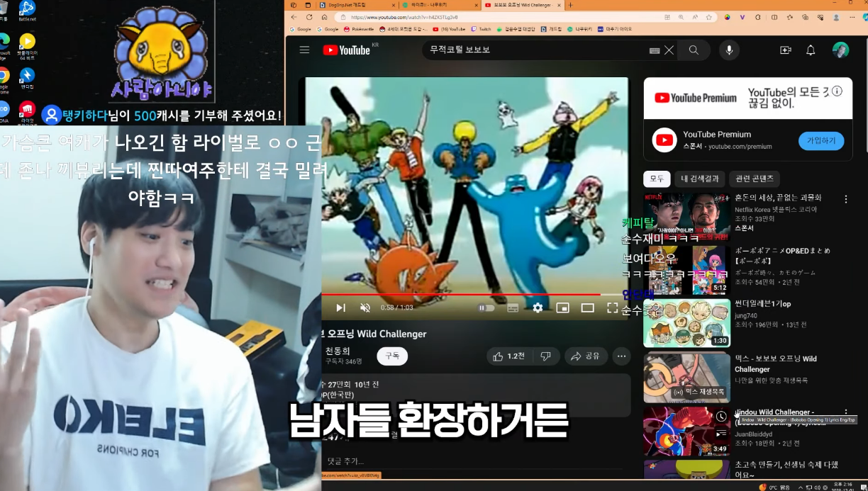The height and width of the screenshot is (491, 868).
Task: Start voice search with the microphone
Action: (728, 50)
